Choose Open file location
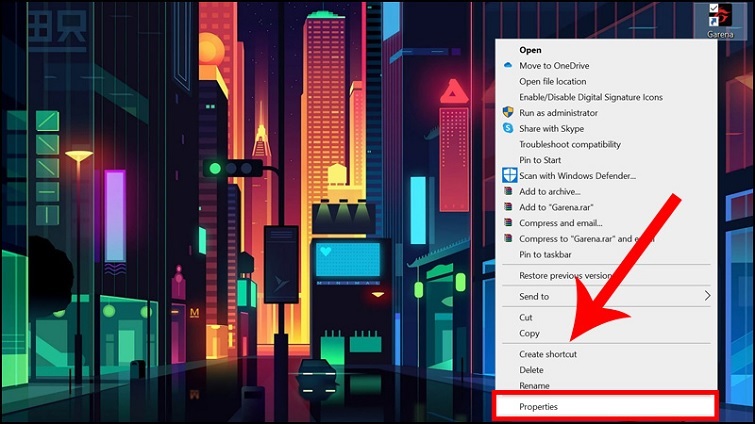 click(552, 82)
